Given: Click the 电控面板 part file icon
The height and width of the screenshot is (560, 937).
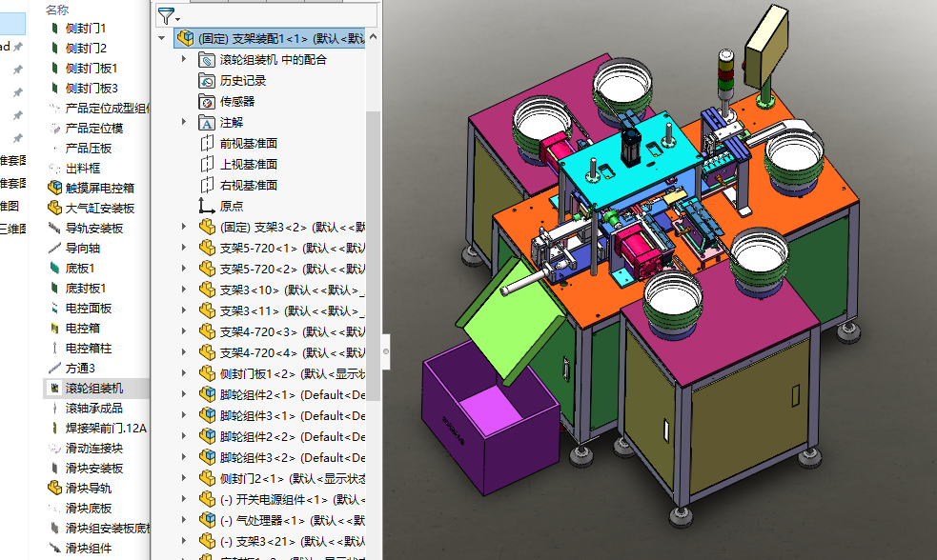Looking at the screenshot, I should tap(54, 308).
